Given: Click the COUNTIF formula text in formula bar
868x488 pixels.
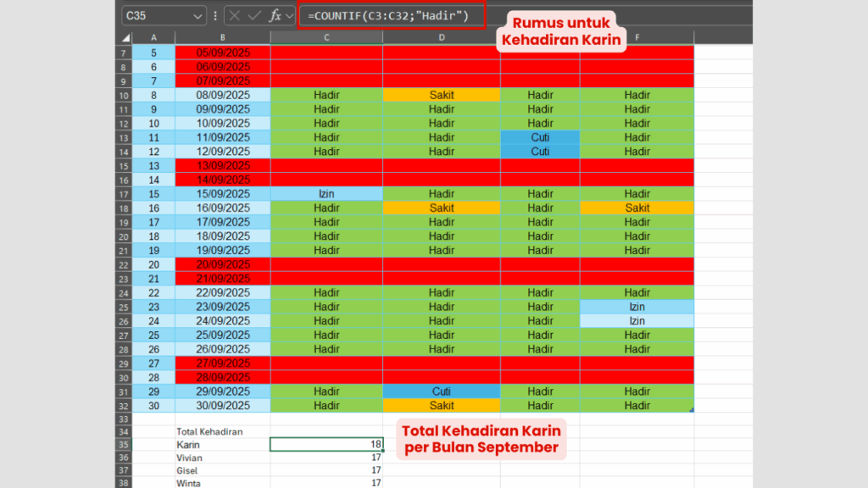Looking at the screenshot, I should point(389,16).
